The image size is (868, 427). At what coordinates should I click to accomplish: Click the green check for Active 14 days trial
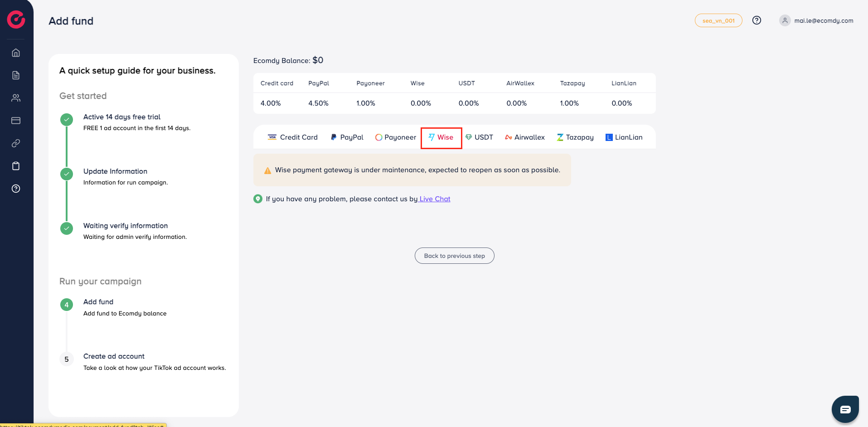[67, 120]
